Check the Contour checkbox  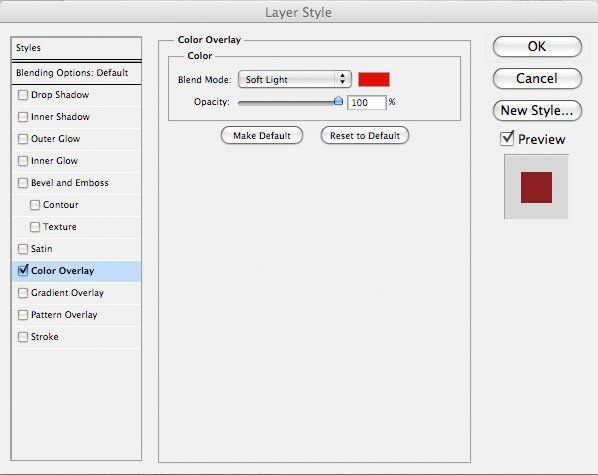click(35, 205)
